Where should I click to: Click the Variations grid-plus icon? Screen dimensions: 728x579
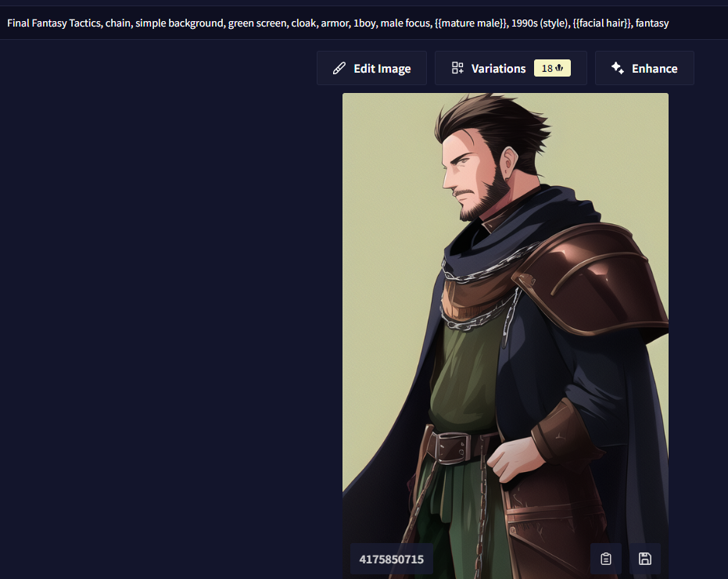[x=457, y=68]
